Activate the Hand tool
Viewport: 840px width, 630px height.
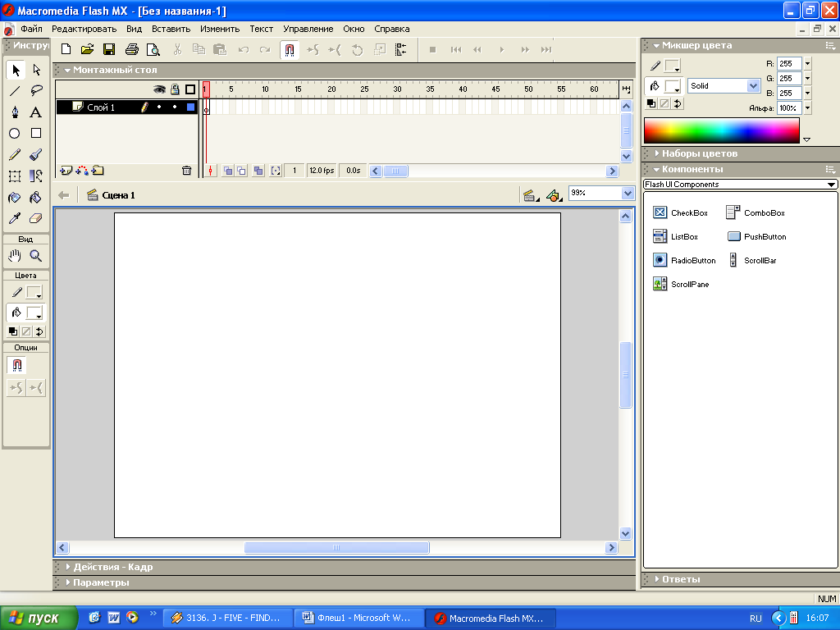[15, 256]
